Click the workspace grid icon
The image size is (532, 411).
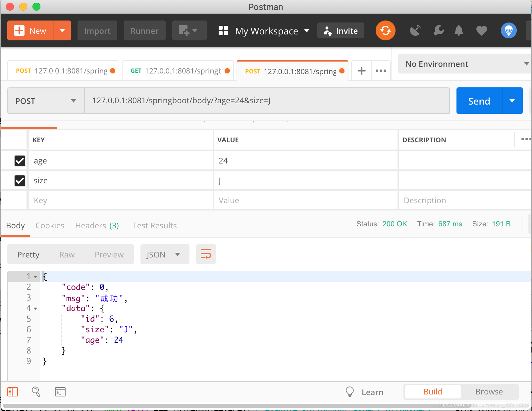click(x=223, y=31)
